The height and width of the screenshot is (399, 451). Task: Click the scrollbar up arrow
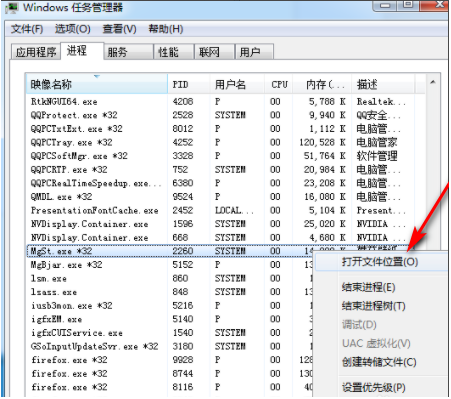[x=433, y=82]
